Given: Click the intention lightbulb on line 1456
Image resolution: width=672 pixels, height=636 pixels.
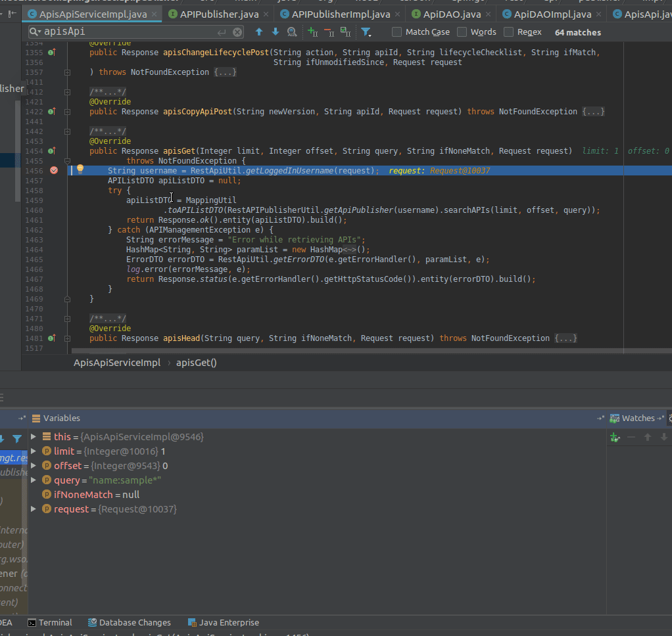Looking at the screenshot, I should 80,170.
